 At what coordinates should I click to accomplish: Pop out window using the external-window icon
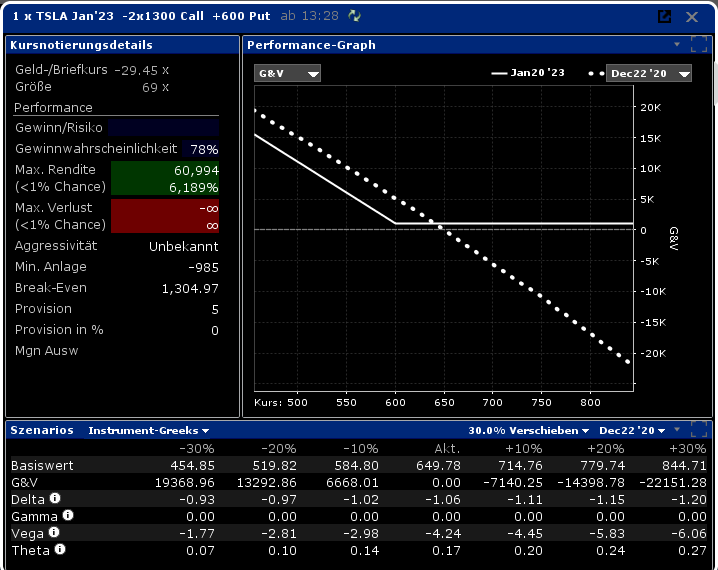point(664,17)
